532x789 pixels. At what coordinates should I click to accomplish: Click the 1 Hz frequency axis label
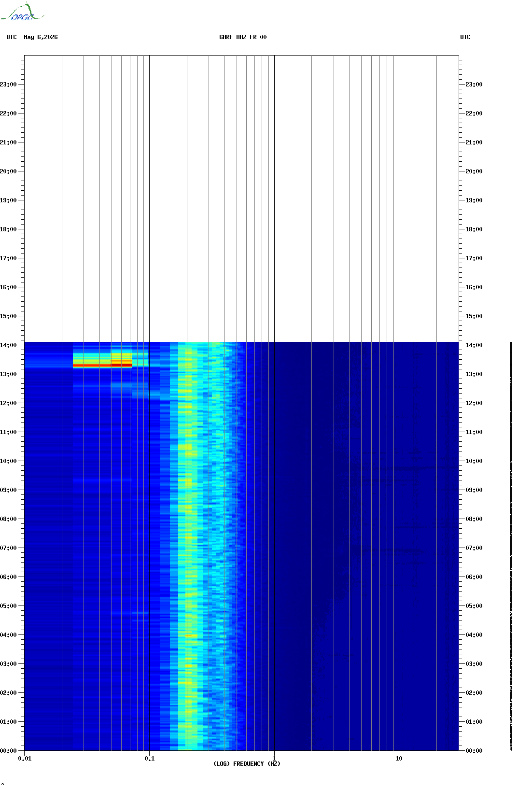pyautogui.click(x=274, y=759)
